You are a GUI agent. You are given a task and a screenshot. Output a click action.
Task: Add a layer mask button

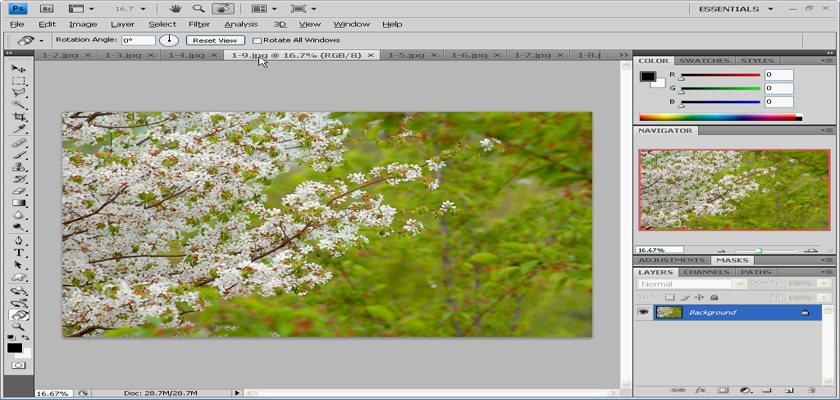pos(723,390)
